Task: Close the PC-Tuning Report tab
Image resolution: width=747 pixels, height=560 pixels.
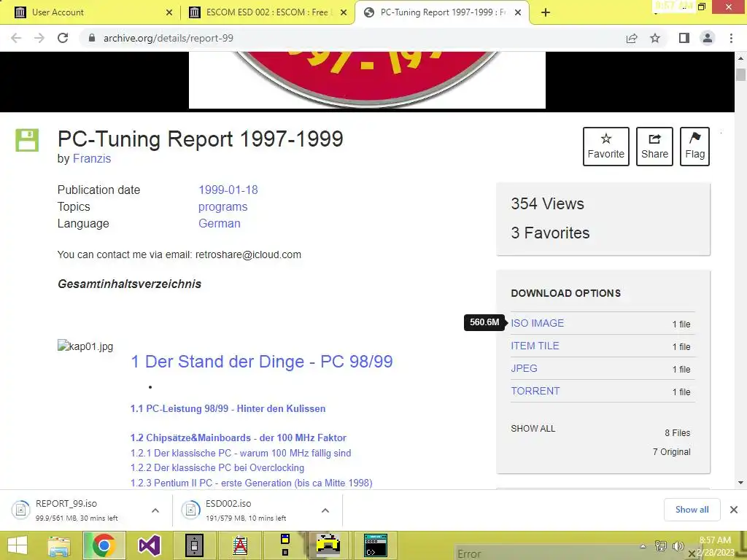Action: tap(518, 12)
